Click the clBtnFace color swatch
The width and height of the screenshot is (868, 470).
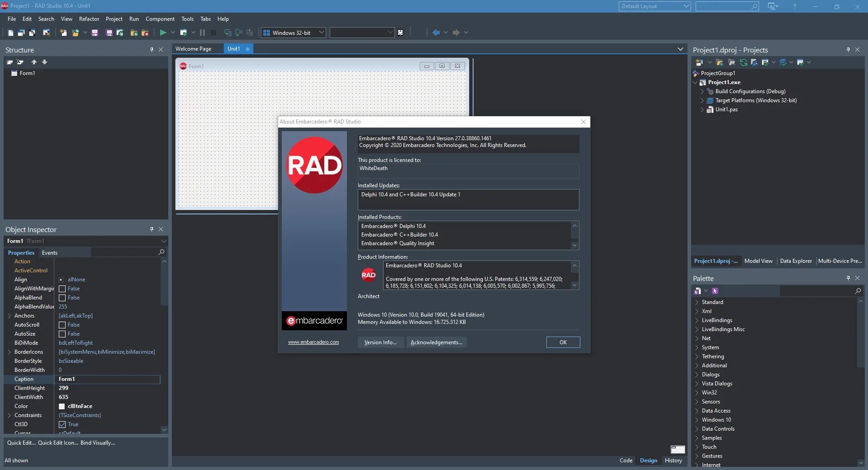[62, 406]
